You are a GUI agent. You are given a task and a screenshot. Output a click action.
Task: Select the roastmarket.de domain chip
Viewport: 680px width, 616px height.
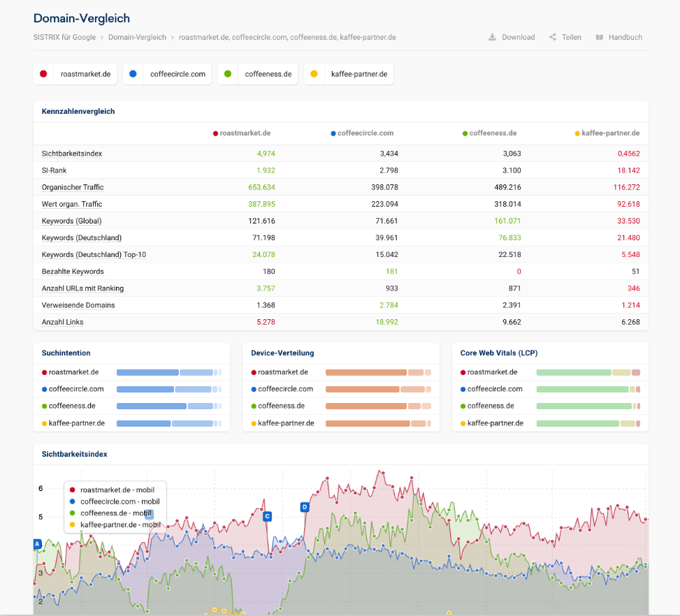click(75, 74)
